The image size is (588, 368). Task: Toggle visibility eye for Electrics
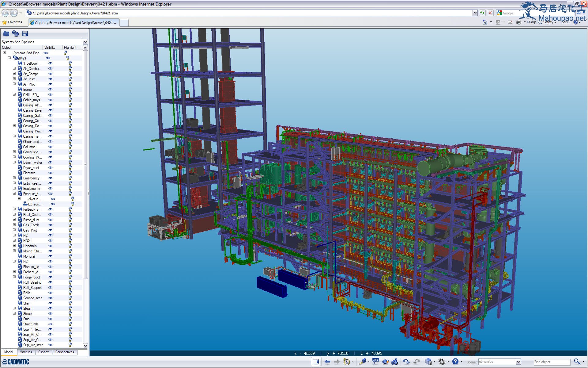click(x=51, y=173)
